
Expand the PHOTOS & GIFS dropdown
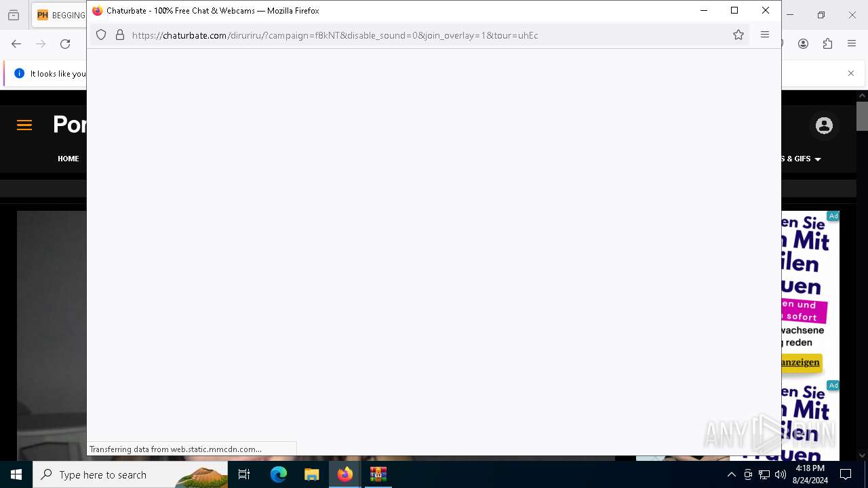802,159
